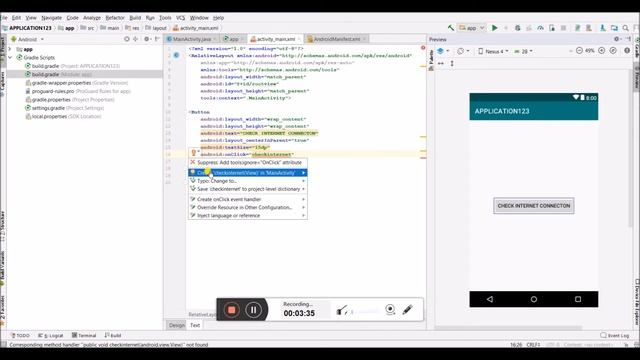Click the pencil annotate icon on recorder bar
The height and width of the screenshot is (360, 640).
[x=407, y=309]
